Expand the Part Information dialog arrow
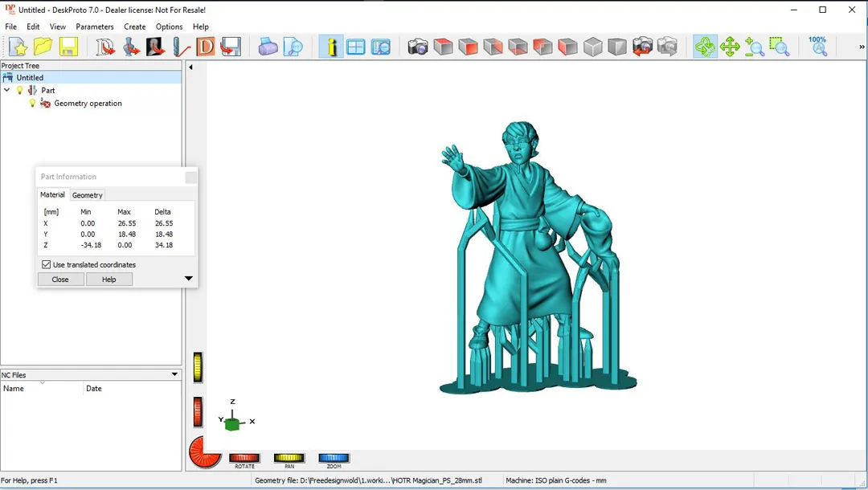The width and height of the screenshot is (868, 490). (x=188, y=279)
